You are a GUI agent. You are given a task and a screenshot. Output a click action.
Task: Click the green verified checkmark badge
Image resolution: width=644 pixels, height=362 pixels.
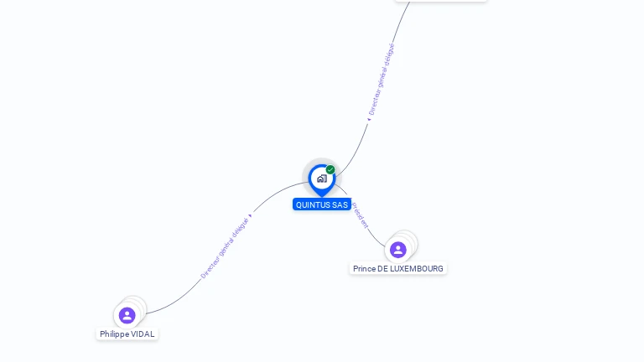[x=330, y=169]
